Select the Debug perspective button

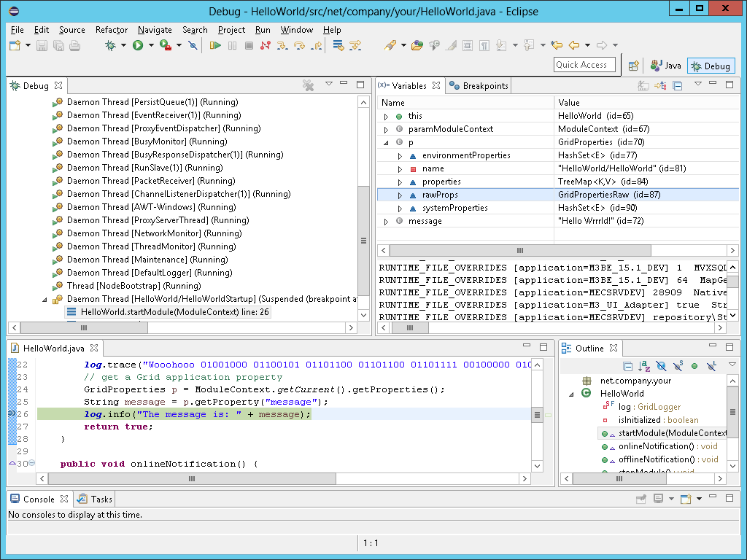711,66
